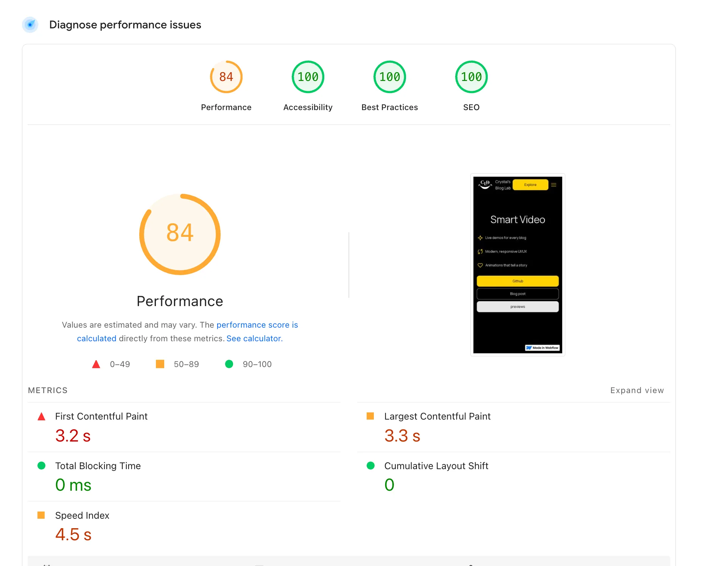This screenshot has height=566, width=728.
Task: Click the large 84 Performance gauge
Action: point(180,234)
